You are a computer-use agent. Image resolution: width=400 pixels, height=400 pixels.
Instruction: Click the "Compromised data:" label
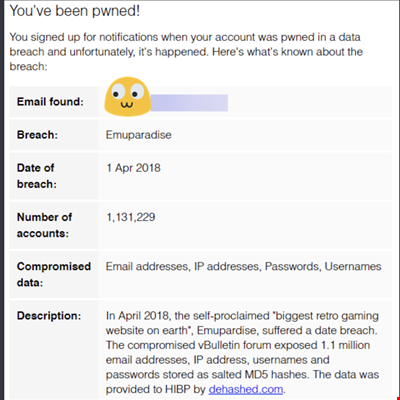(x=54, y=274)
